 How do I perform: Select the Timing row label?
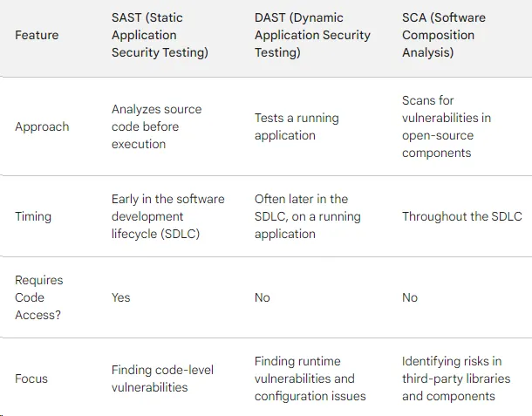pyautogui.click(x=35, y=216)
